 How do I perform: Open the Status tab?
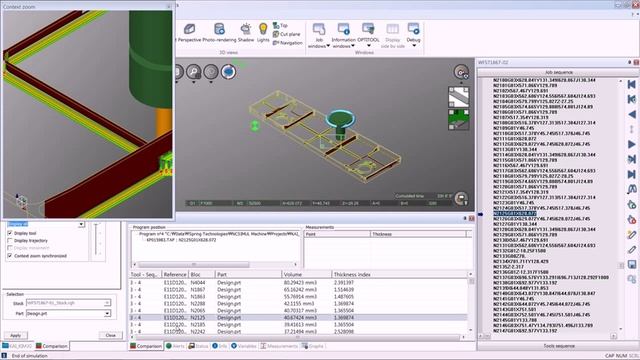[198, 346]
